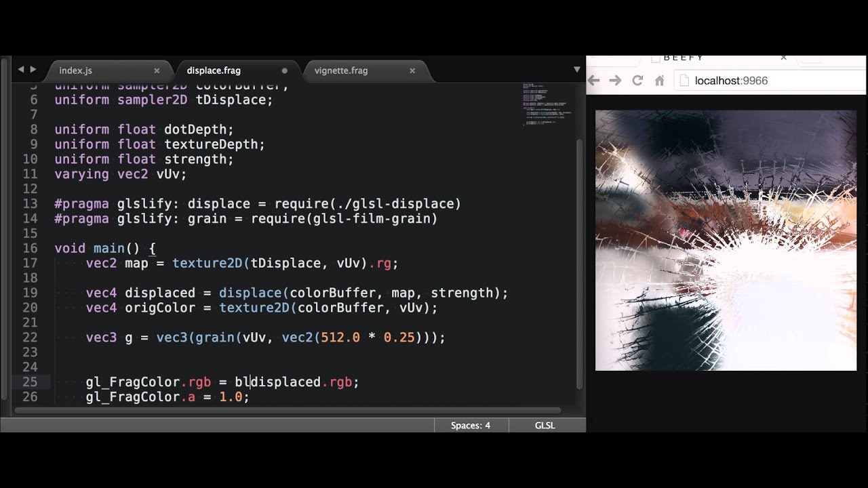Click 'vec4 origColor' declaration

140,308
